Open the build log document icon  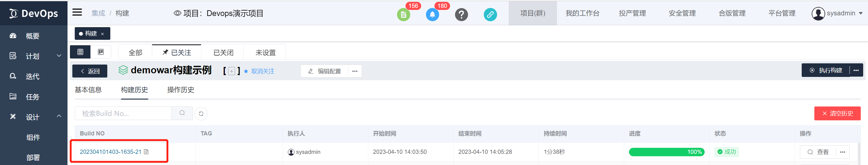pyautogui.click(x=146, y=152)
